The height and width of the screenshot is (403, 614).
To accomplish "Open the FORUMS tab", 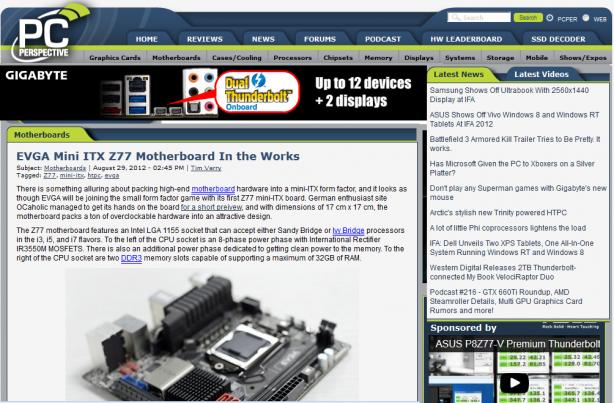I will (x=320, y=39).
